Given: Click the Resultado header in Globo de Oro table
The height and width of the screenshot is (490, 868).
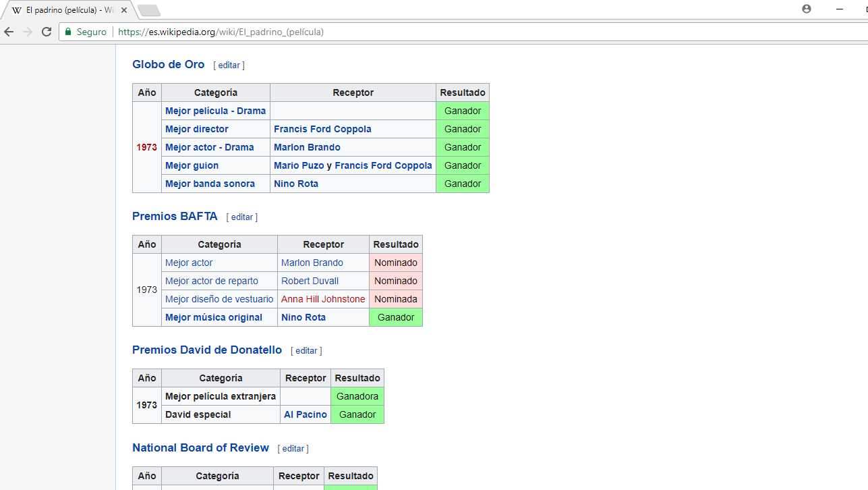Looking at the screenshot, I should tap(463, 92).
